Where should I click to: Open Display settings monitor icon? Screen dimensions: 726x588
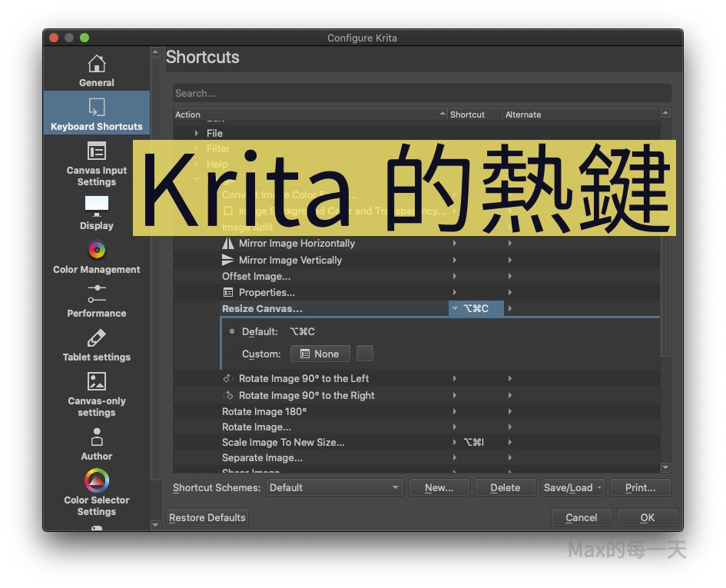click(x=97, y=206)
